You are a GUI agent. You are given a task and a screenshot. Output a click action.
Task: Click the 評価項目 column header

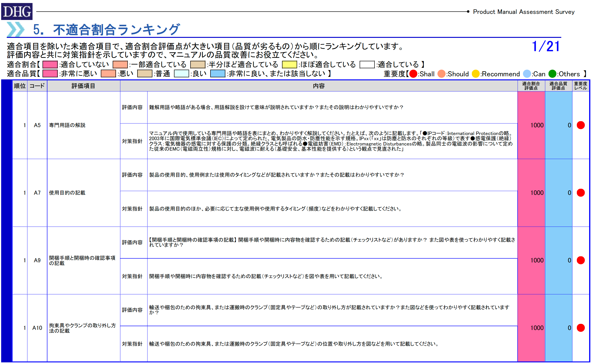pyautogui.click(x=83, y=86)
